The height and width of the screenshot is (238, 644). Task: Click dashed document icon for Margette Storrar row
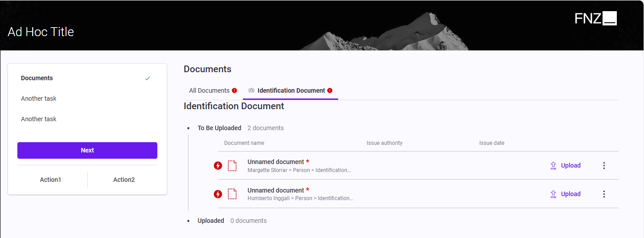(x=232, y=166)
